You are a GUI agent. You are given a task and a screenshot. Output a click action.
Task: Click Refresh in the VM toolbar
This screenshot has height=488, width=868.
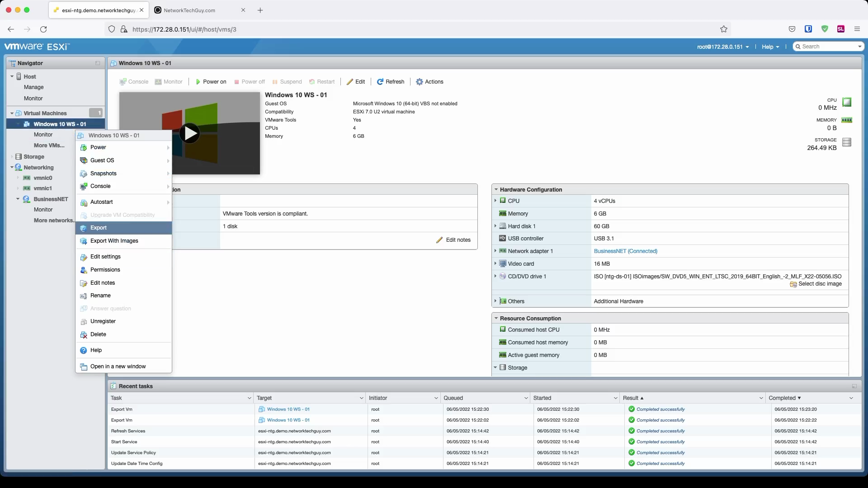coord(391,82)
